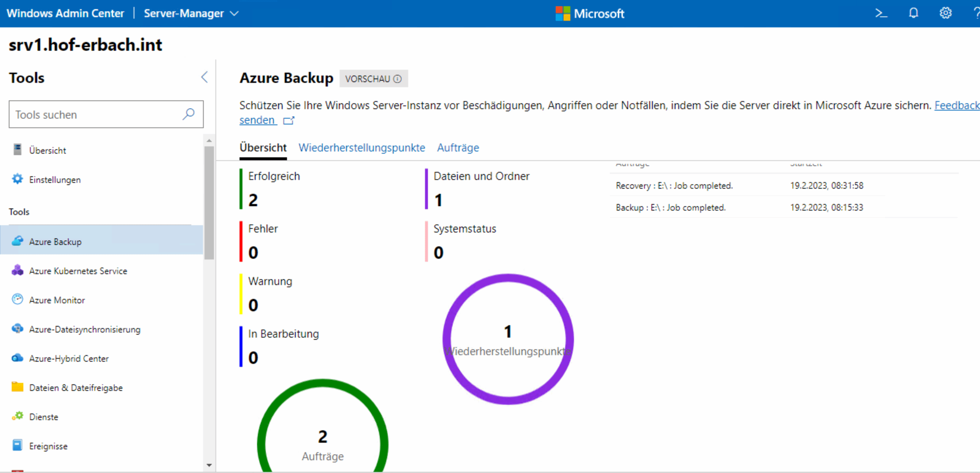
Task: Click the Feedback senden link
Action: coord(257,120)
